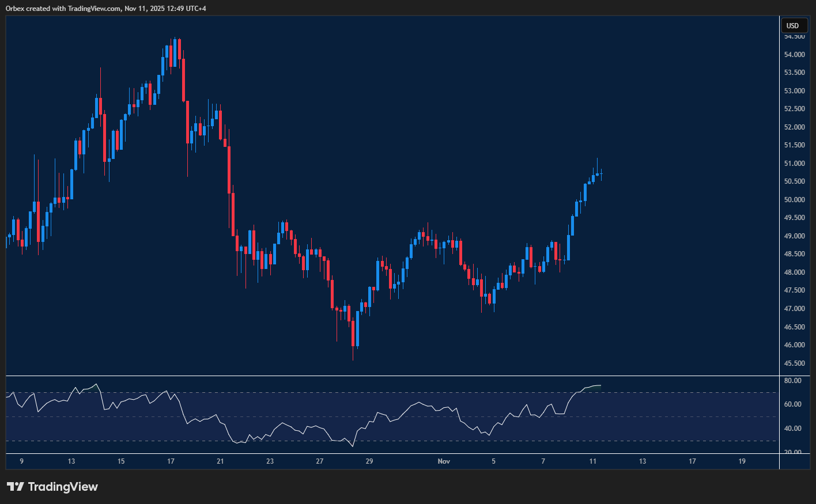Click the divider between price and RSI panes
This screenshot has width=816, height=504.
click(392, 376)
